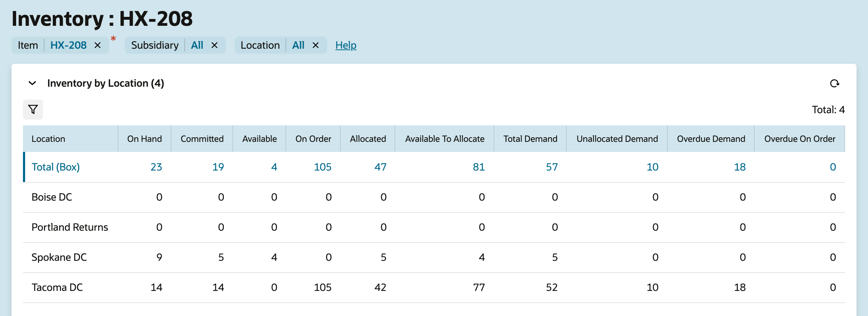Screen dimensions: 868x316
Task: Open total On Order value 105
Action: tap(323, 167)
